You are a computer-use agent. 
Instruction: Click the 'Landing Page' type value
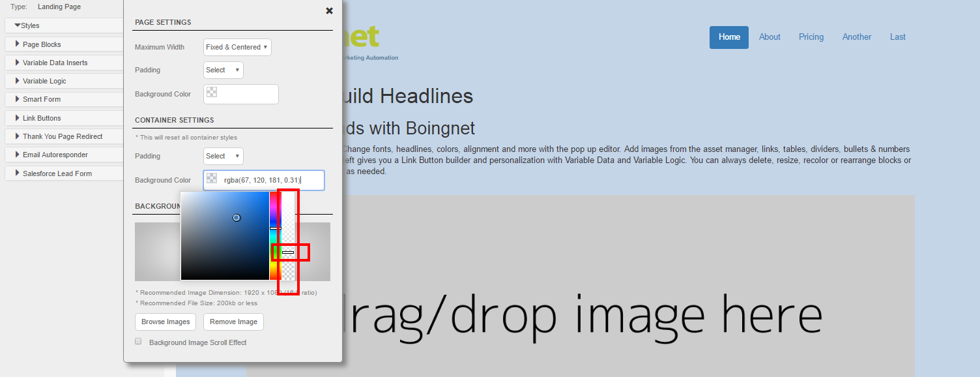pos(59,7)
